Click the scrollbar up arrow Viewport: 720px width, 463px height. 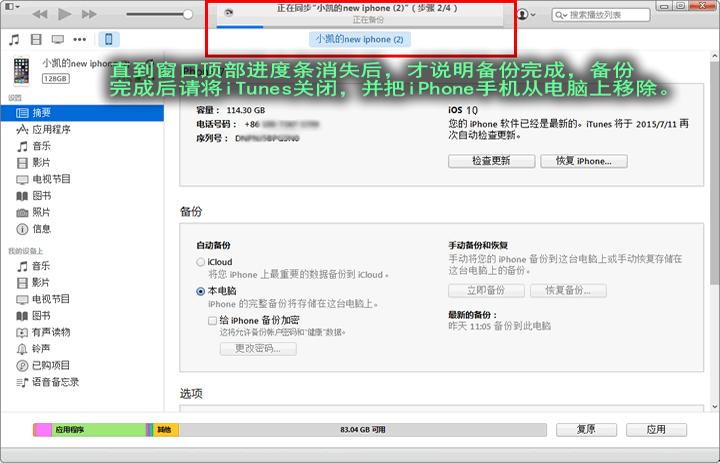click(x=714, y=56)
